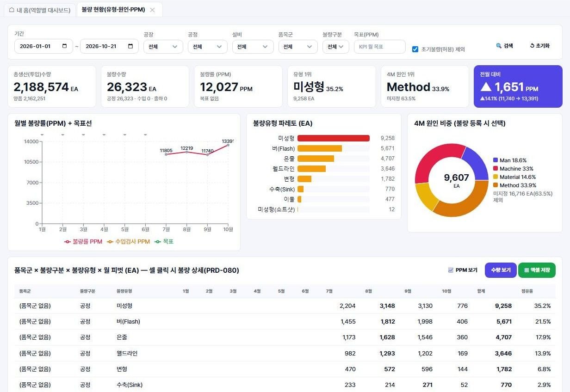This screenshot has height=392, width=570.
Task: Toggle Method 33.9% legend entry
Action: pos(514,185)
